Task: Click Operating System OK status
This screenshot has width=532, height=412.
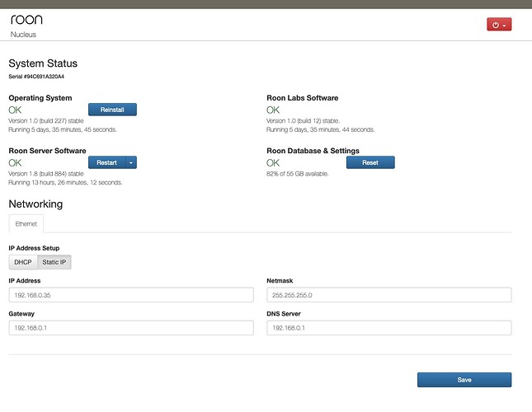Action: point(15,110)
